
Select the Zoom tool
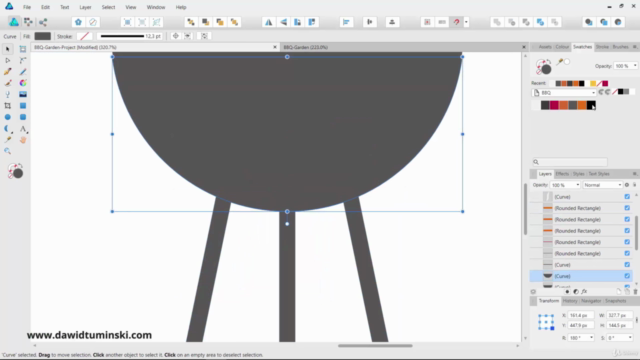click(x=7, y=151)
